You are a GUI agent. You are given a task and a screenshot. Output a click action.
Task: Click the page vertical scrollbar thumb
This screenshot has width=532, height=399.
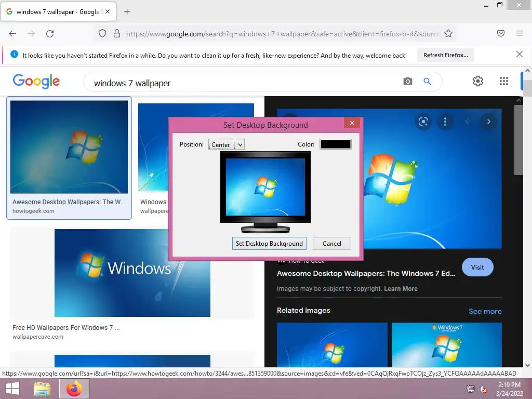pos(528,87)
